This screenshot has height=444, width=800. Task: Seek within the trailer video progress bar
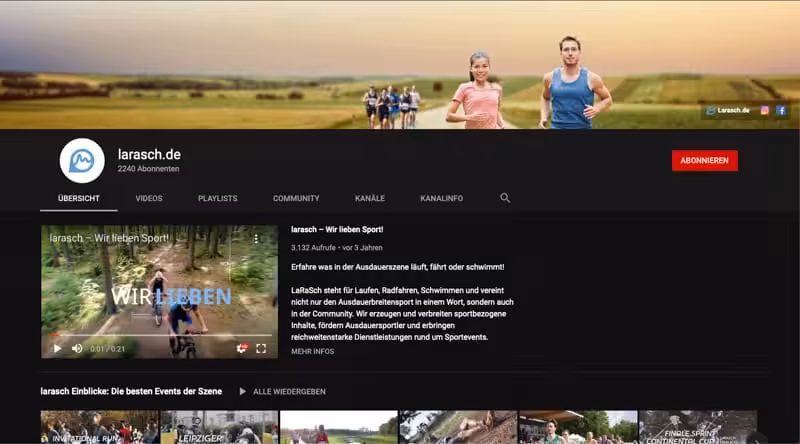[x=160, y=335]
